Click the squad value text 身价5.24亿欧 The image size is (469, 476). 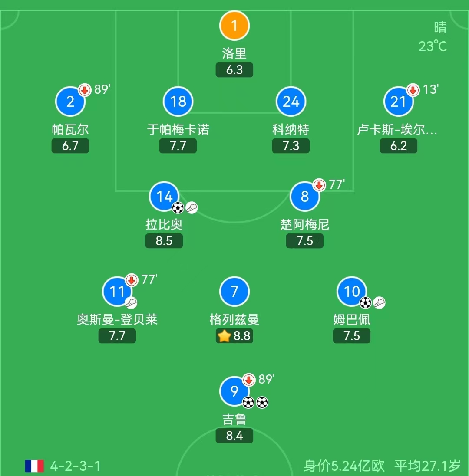click(x=343, y=465)
